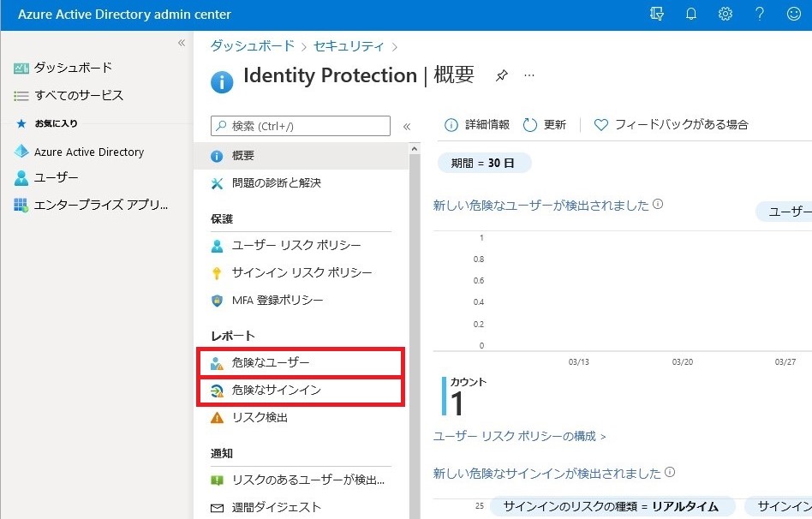The width and height of the screenshot is (812, 519).
Task: Open すべてのサービス in the sidebar
Action: 69,95
